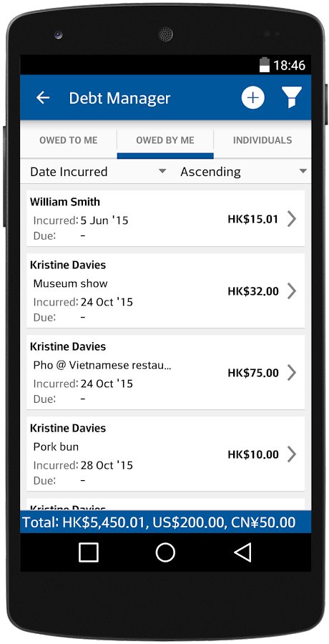Open HK$32.00 Museum show chevron arrow

coord(292,291)
